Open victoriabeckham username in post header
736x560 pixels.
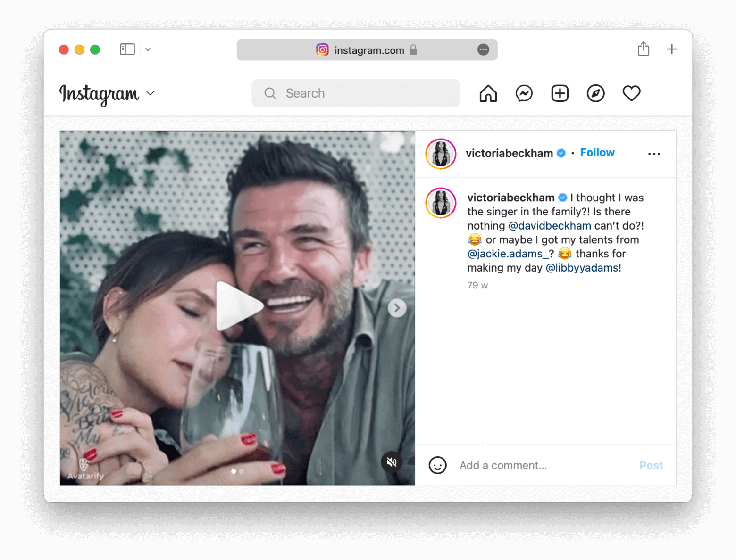pyautogui.click(x=509, y=153)
